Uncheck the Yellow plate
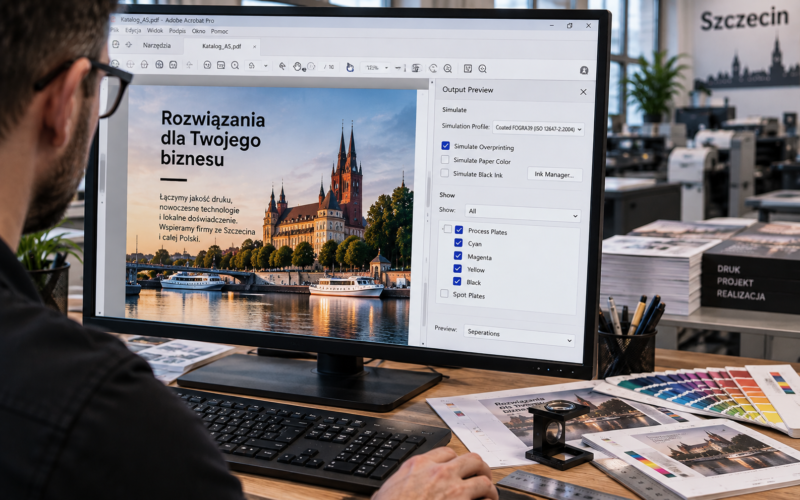Image resolution: width=800 pixels, height=500 pixels. coord(457,268)
